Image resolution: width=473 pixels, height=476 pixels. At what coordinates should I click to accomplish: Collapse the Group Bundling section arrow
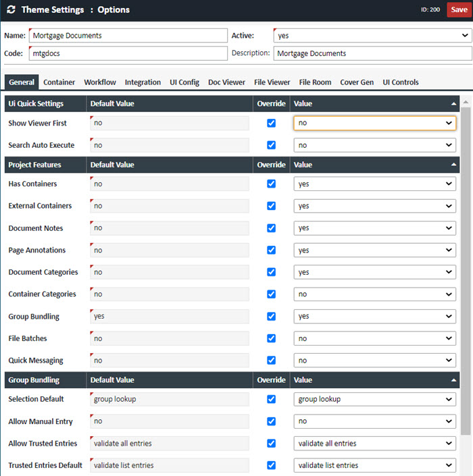[453, 380]
